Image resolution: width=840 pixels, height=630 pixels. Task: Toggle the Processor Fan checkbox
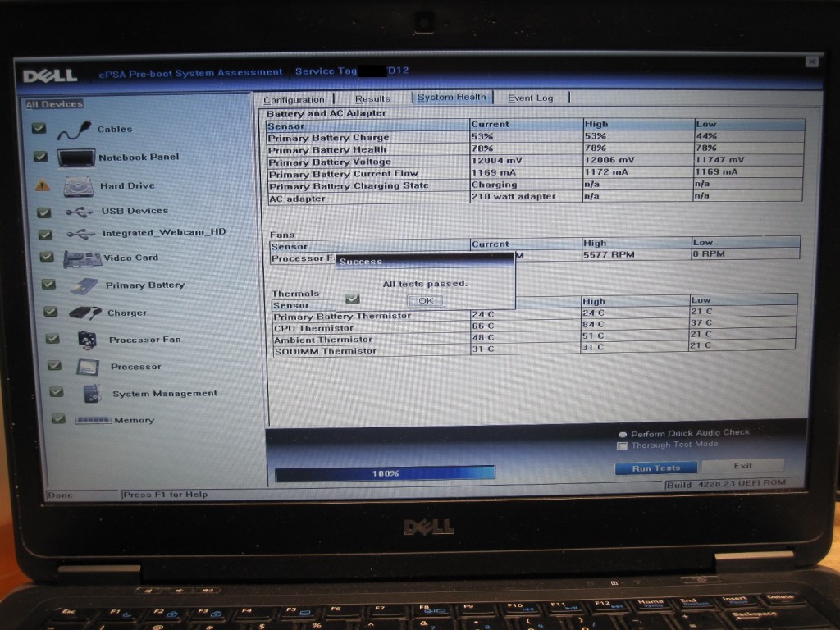click(x=52, y=339)
